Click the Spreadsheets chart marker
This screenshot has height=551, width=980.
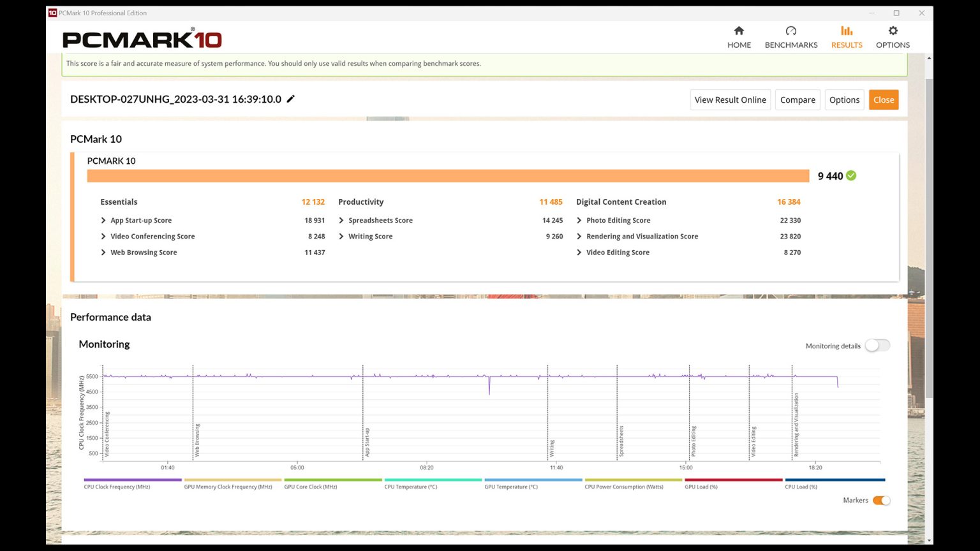point(621,441)
